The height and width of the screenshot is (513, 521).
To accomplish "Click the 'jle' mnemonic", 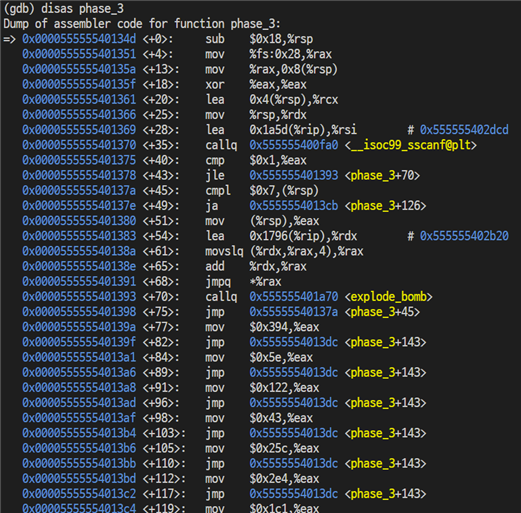I will [x=215, y=175].
